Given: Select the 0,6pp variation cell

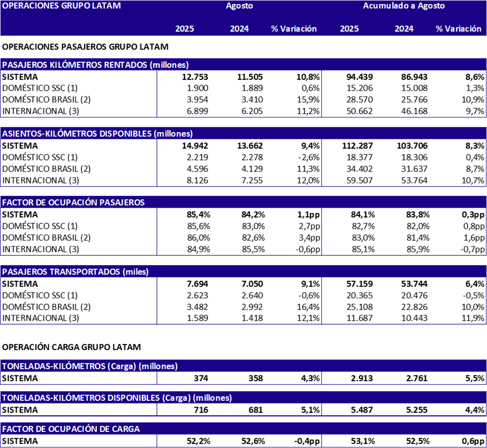Looking at the screenshot, I should (x=474, y=441).
